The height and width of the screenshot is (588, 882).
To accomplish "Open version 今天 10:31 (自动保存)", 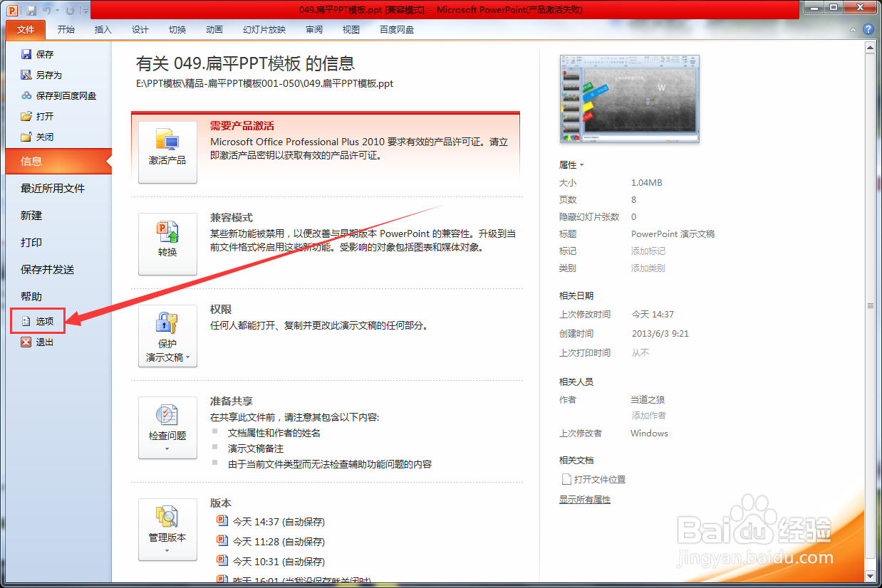I will tap(279, 562).
